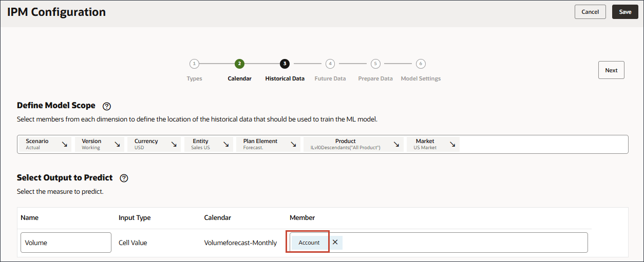Click the Cancel button
Image resolution: width=644 pixels, height=262 pixels.
click(590, 12)
